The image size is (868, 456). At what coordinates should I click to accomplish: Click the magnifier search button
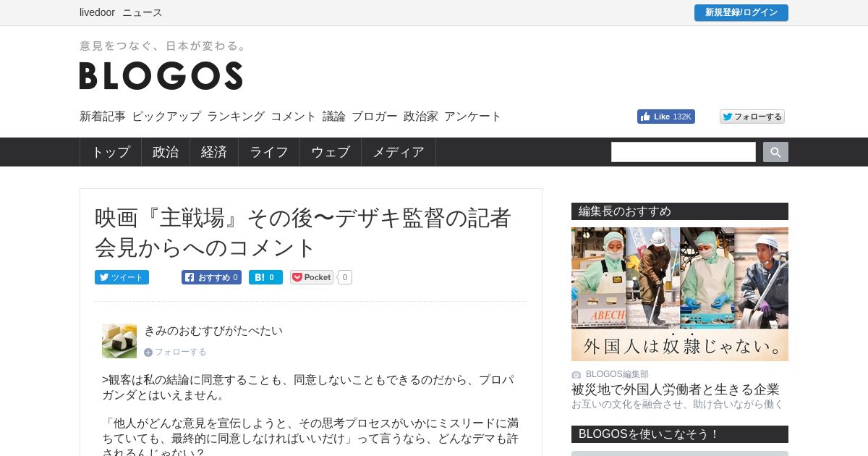coord(775,152)
